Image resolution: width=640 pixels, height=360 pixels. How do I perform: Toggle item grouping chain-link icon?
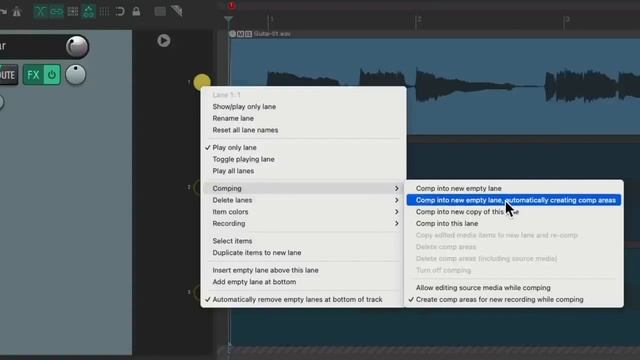(56, 11)
